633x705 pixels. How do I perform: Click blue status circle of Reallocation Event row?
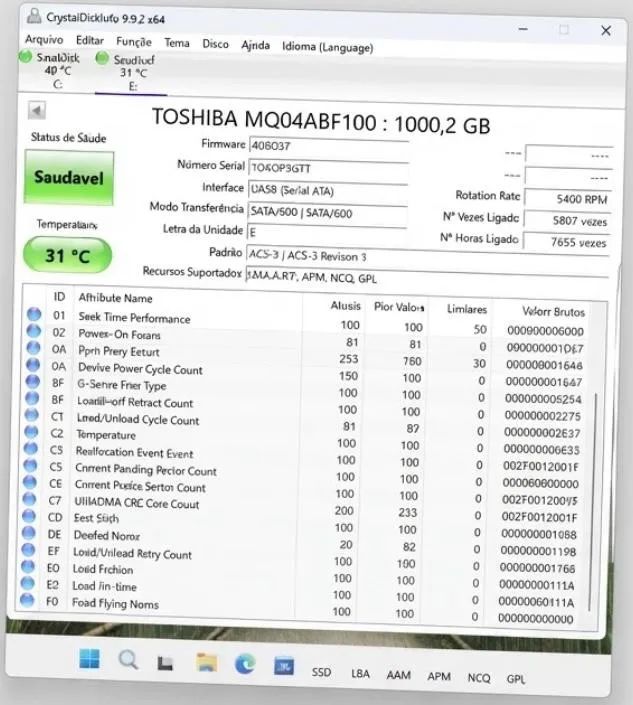coord(31,448)
